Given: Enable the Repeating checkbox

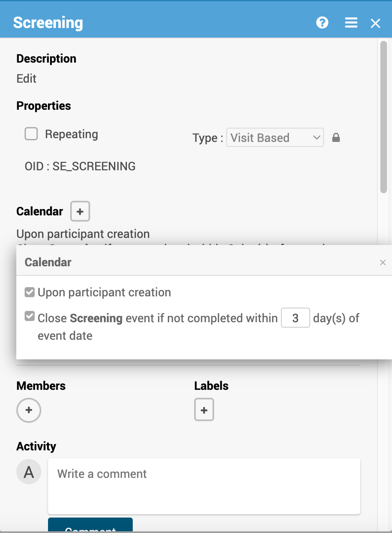Looking at the screenshot, I should [31, 134].
